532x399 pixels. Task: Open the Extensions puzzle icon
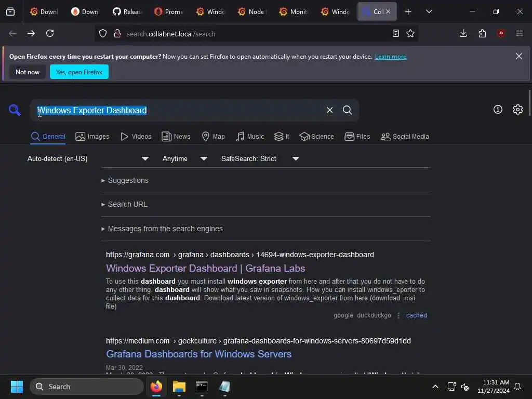(482, 33)
